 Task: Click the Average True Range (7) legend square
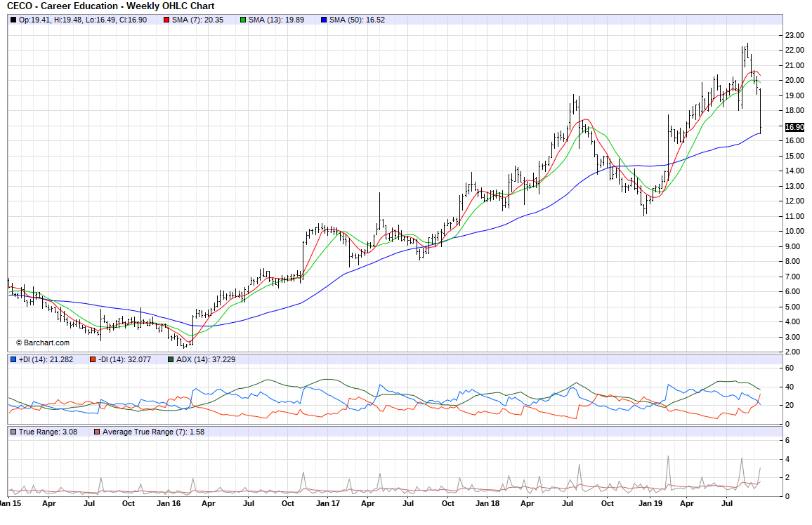(x=97, y=432)
